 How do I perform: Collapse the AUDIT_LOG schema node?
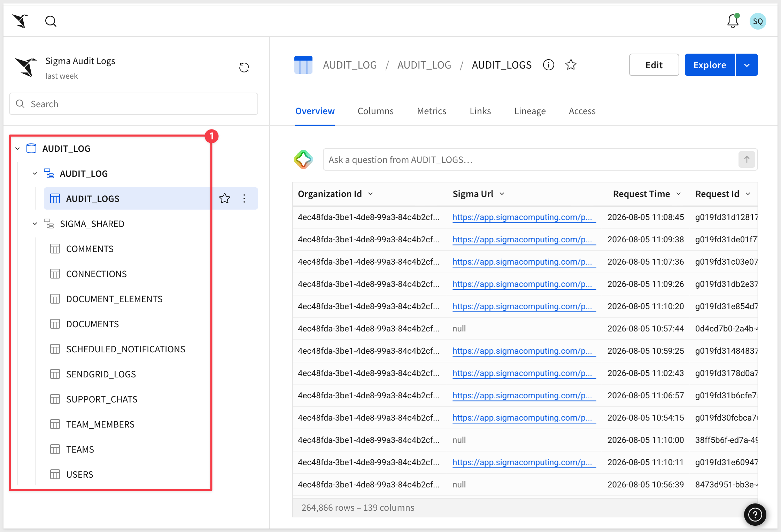click(x=35, y=173)
